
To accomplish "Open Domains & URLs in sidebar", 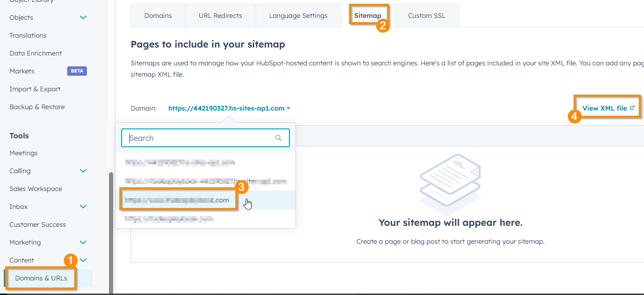I will [41, 278].
